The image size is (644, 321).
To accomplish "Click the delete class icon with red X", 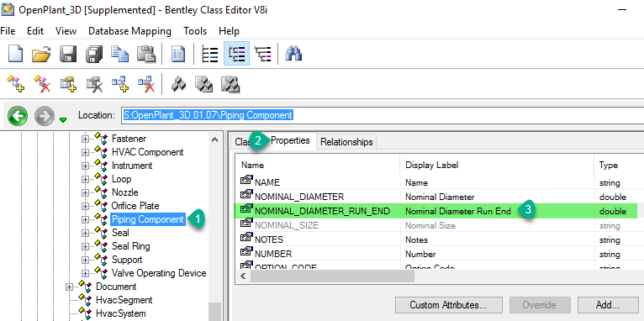I will 42,84.
